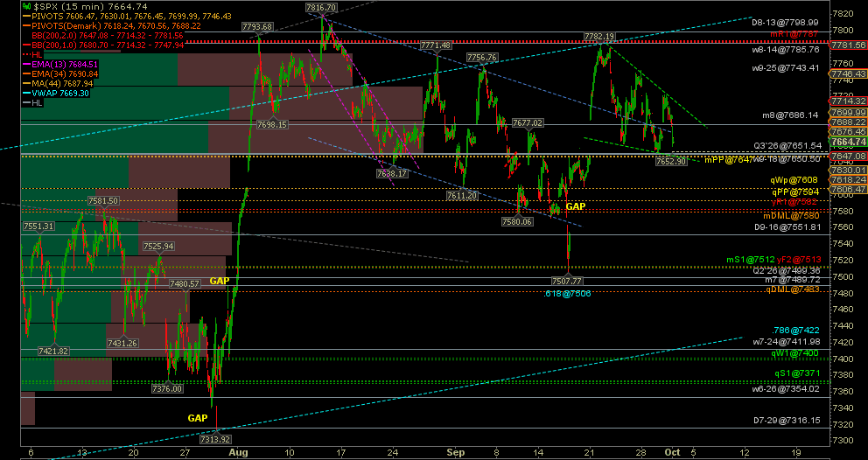Image resolution: width=868 pixels, height=460 pixels.
Task: Click the 7507.77 low marker
Action: coord(567,282)
